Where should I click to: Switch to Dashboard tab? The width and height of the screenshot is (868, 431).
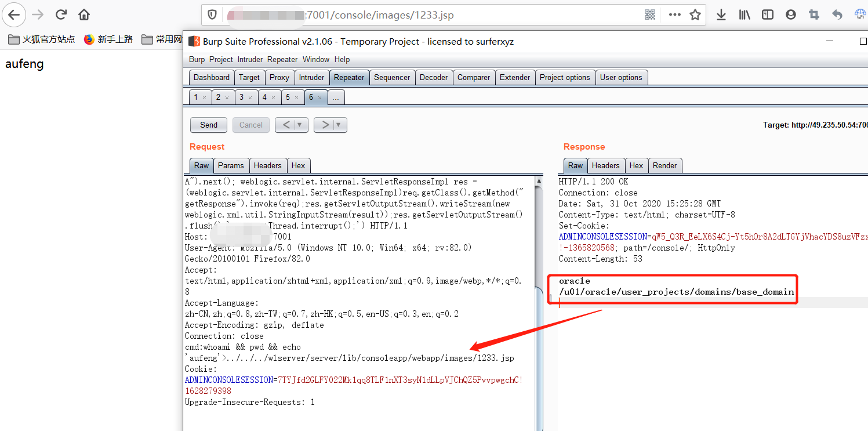click(x=212, y=77)
